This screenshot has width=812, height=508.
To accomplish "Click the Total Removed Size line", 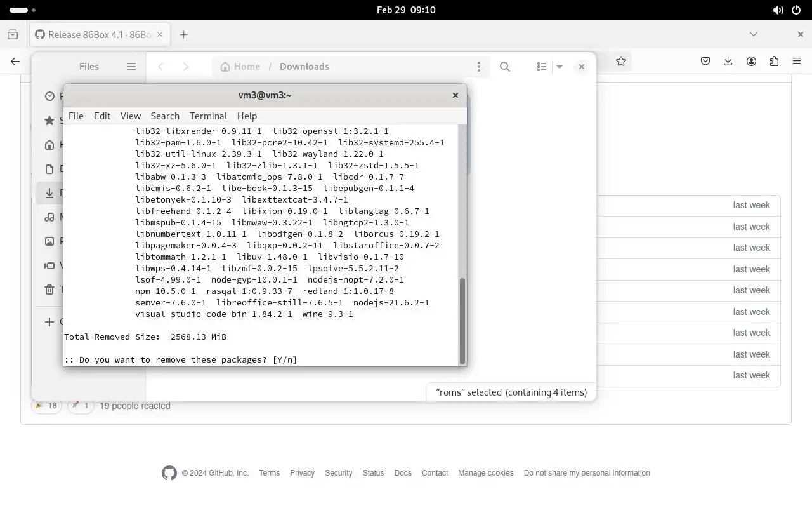I will click(x=145, y=337).
